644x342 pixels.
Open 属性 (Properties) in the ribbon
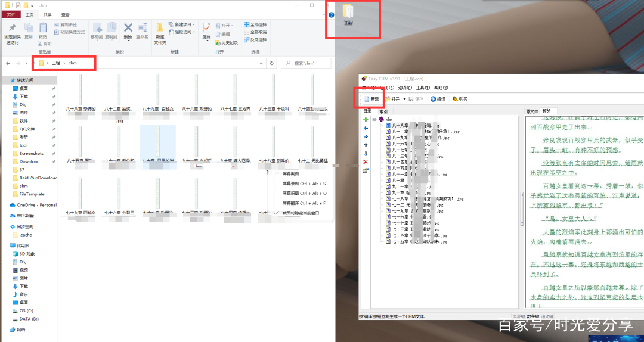pyautogui.click(x=206, y=31)
